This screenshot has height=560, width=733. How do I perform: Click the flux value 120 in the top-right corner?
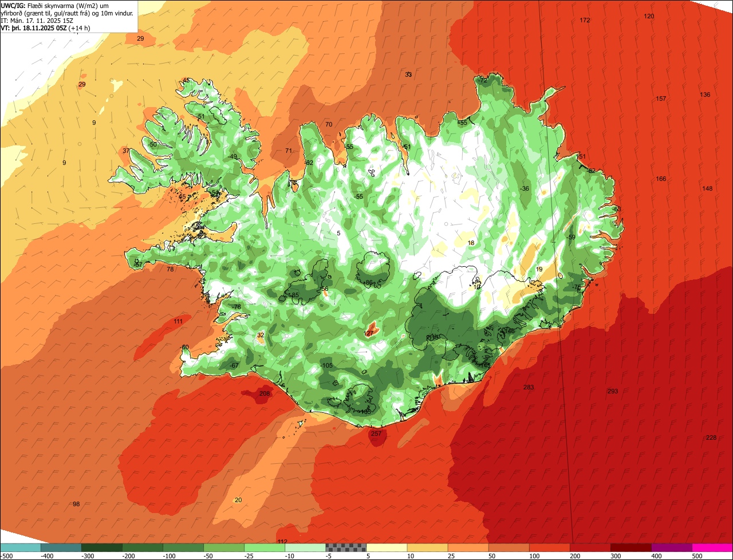tap(649, 17)
